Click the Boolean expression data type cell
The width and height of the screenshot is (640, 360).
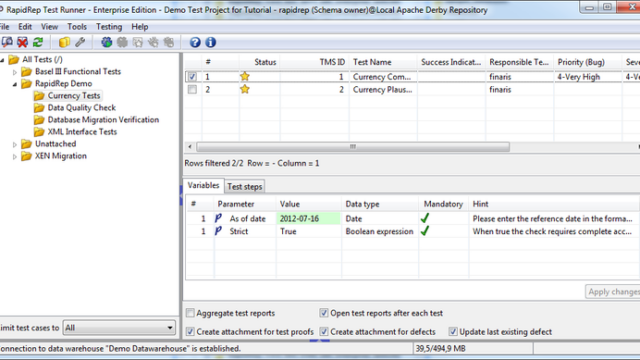point(380,231)
